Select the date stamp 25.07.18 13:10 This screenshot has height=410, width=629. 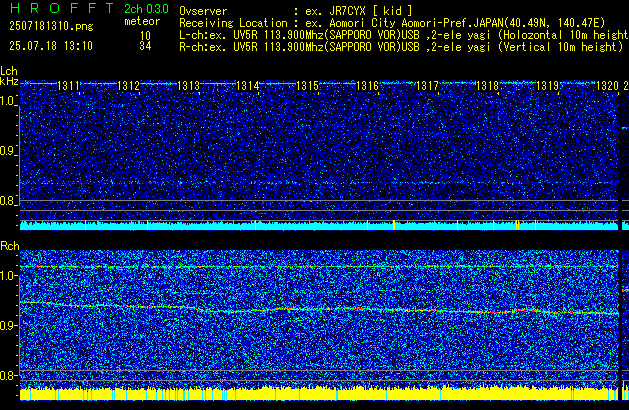(51, 46)
